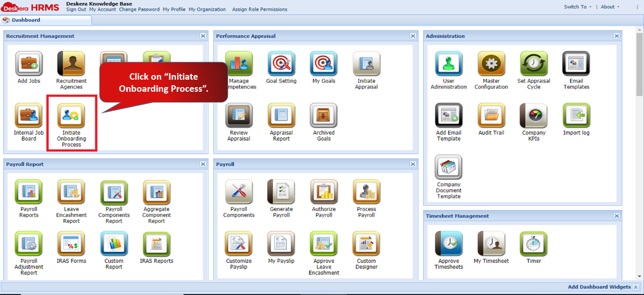This screenshot has width=644, height=295.
Task: Open Approve Leave Encashment
Action: [324, 244]
